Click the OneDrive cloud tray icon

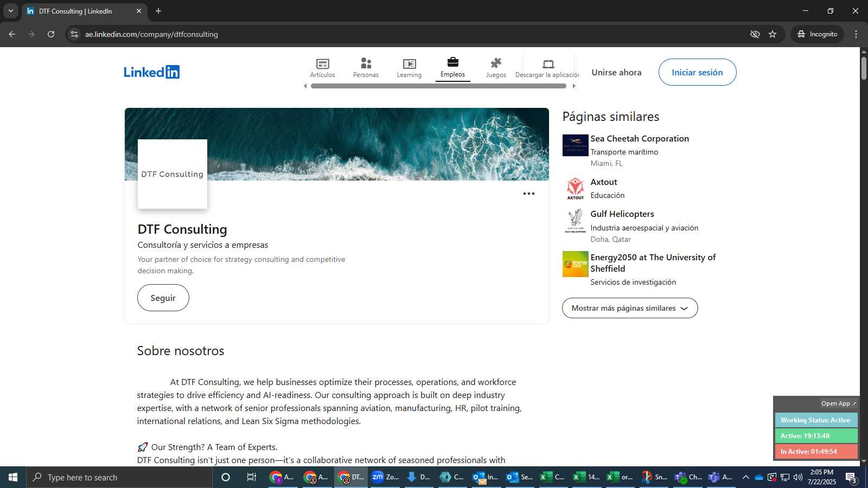pos(759,477)
